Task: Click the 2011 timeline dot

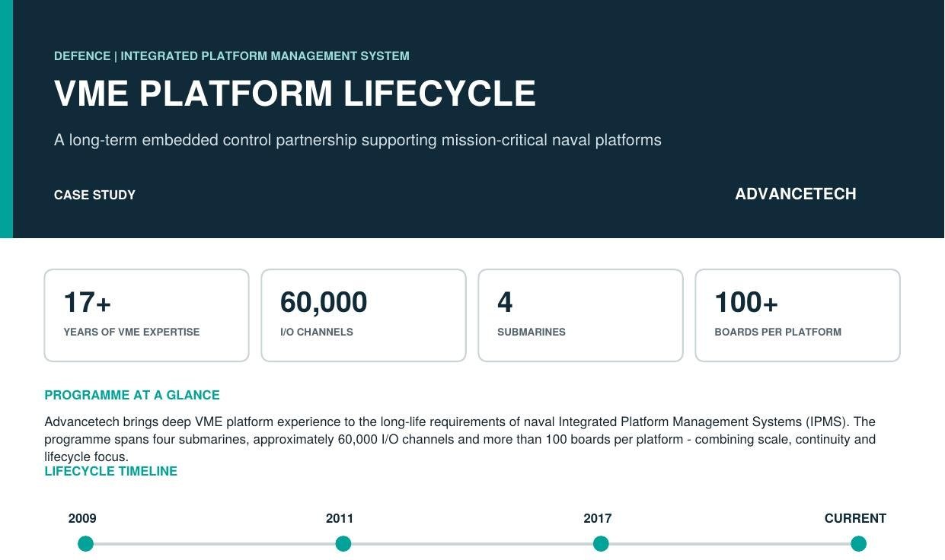Action: [x=343, y=543]
